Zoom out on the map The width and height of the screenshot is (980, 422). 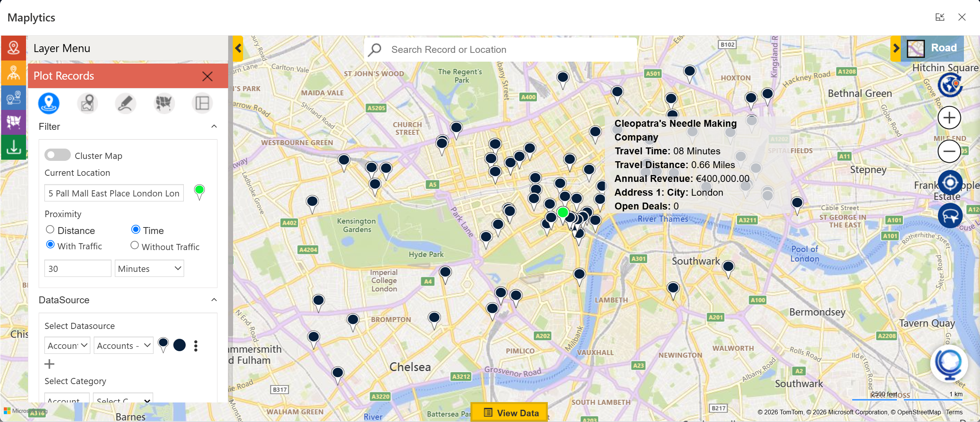tap(949, 151)
